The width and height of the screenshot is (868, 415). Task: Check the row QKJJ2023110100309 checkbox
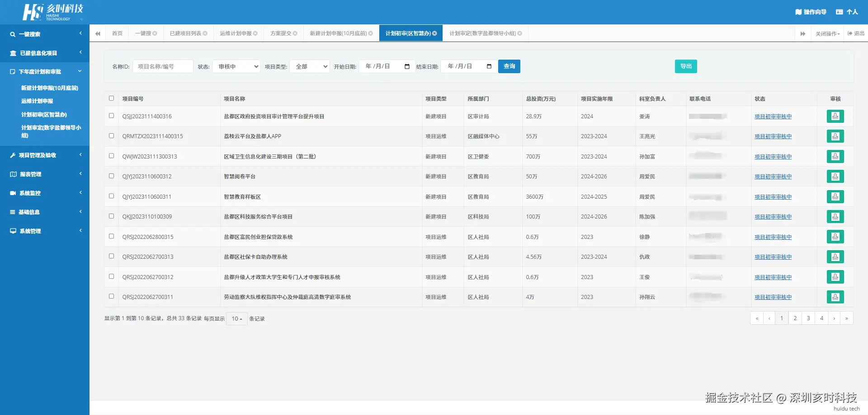point(111,216)
